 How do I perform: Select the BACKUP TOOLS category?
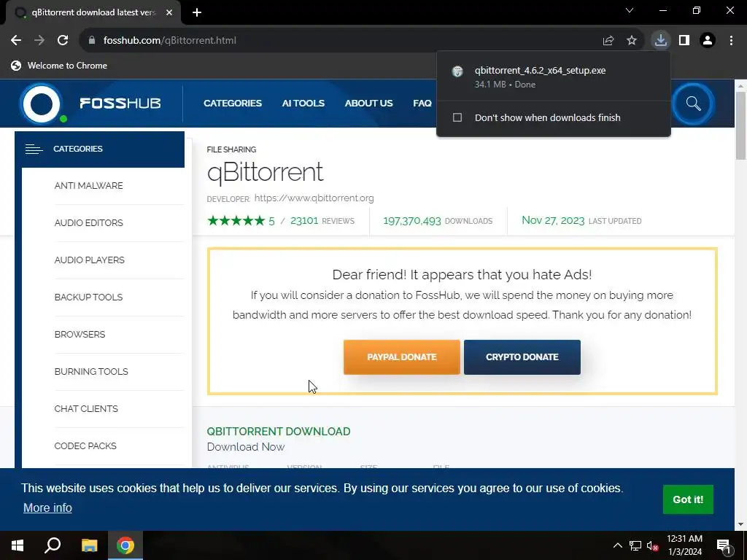click(88, 297)
